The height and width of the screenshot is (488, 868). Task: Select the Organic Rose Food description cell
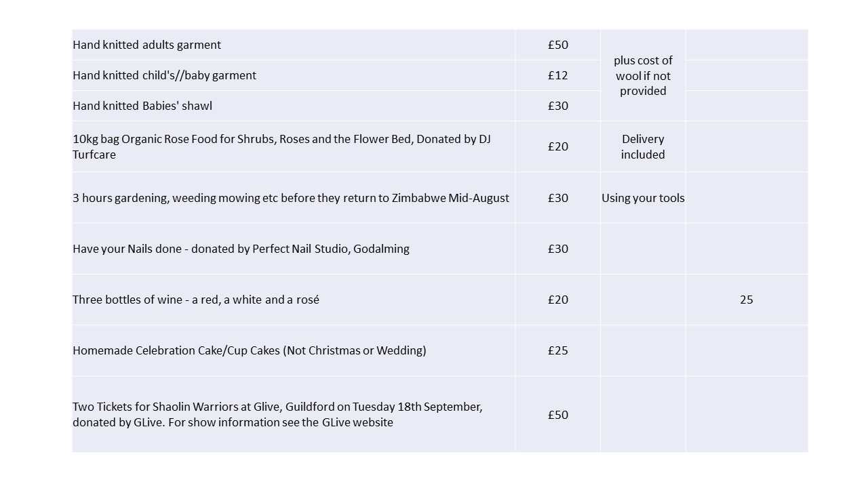(281, 146)
